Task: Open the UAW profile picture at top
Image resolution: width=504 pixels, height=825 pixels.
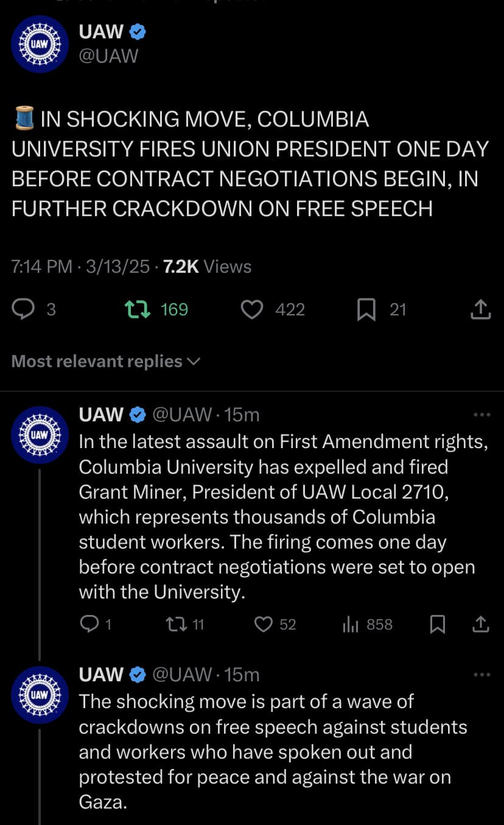Action: point(40,44)
